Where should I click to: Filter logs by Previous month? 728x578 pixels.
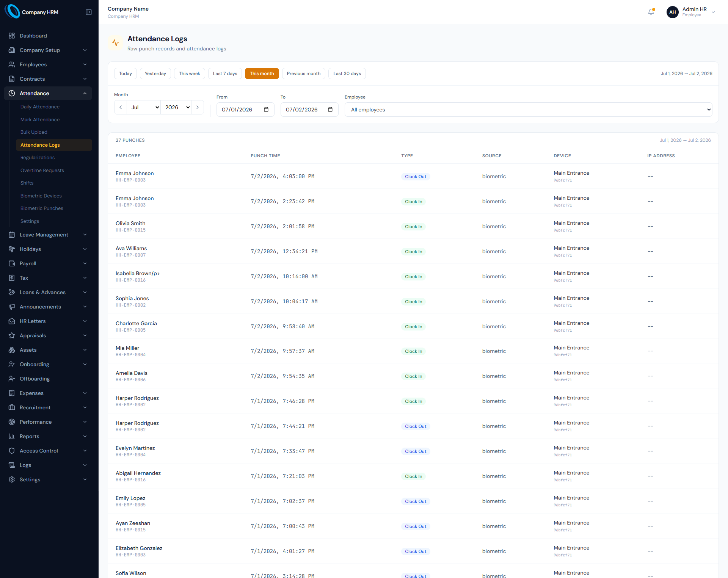pos(304,74)
